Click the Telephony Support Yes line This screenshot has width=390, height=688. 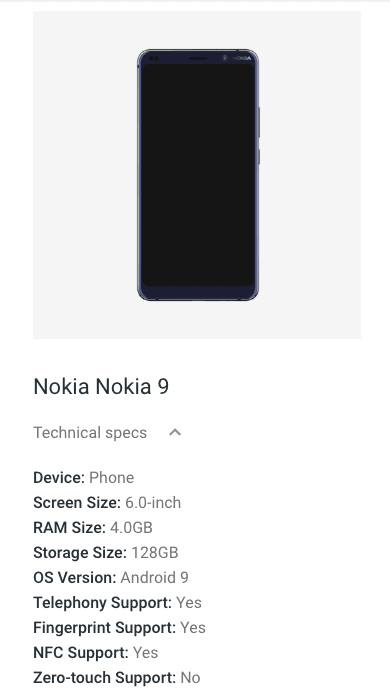point(118,602)
